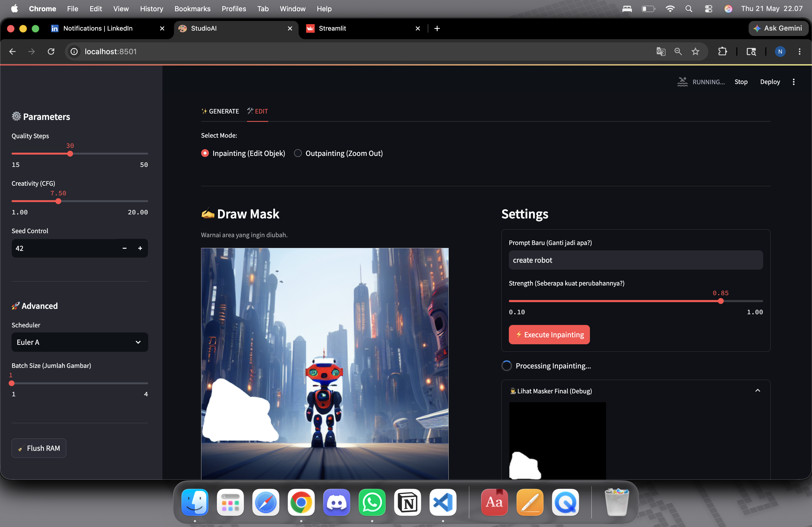Open Chrome three-dot menu
The height and width of the screenshot is (527, 812).
click(799, 52)
